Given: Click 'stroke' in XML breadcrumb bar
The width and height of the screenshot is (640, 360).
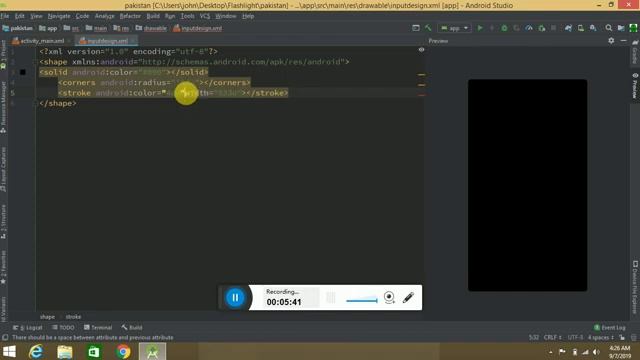Looking at the screenshot, I should 73,317.
